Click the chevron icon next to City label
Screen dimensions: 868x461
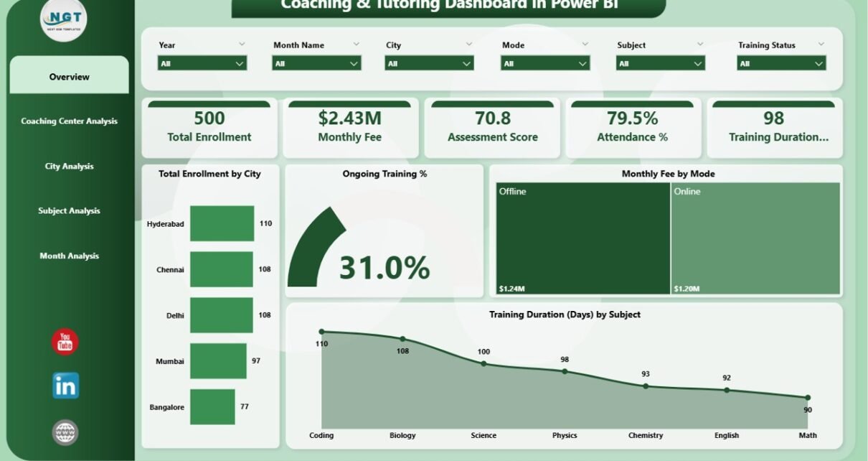coord(469,45)
